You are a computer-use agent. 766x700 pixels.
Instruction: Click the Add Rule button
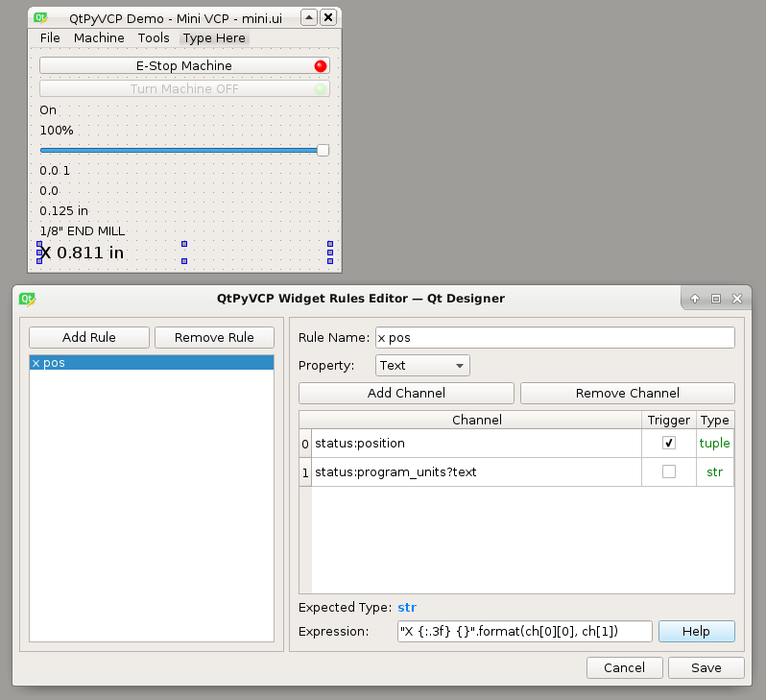(89, 337)
